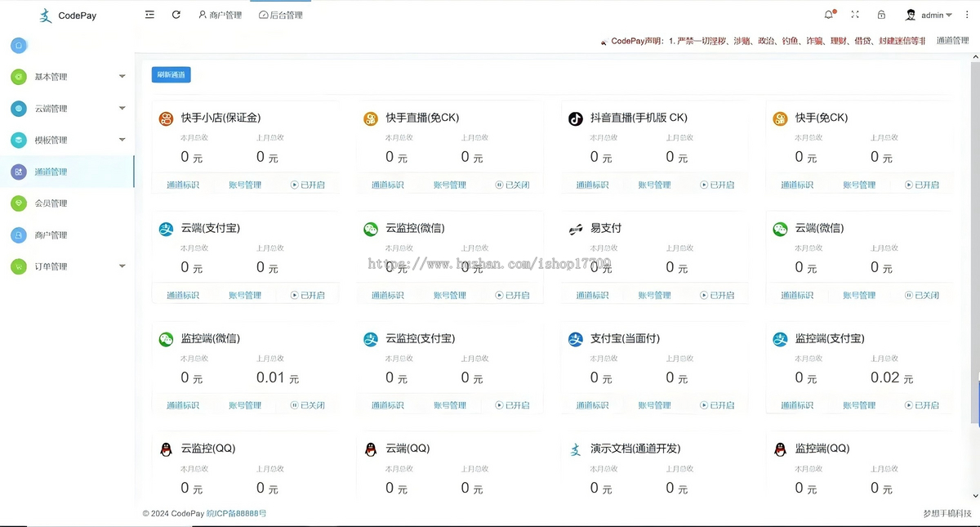Click the CodePay声明 scrolling notice

tap(763, 41)
